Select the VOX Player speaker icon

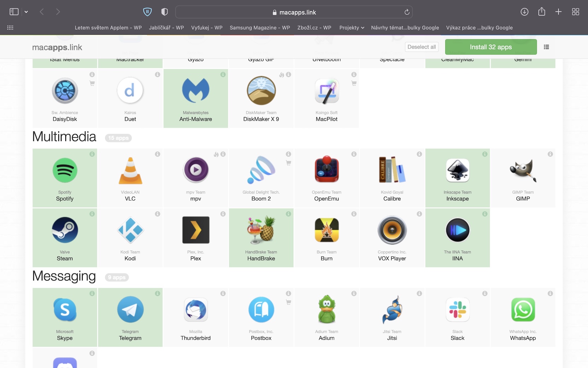click(392, 230)
